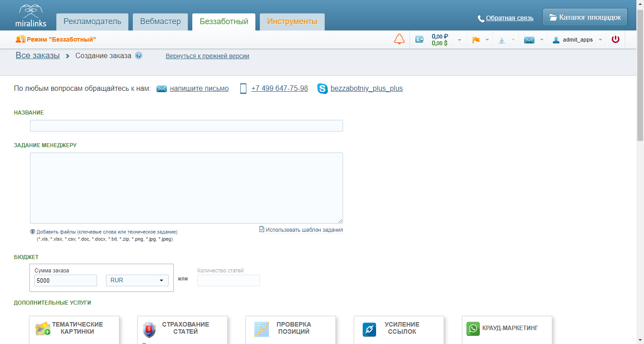Click the 'Тематические картинки' card title
The height and width of the screenshot is (344, 644).
click(77, 328)
